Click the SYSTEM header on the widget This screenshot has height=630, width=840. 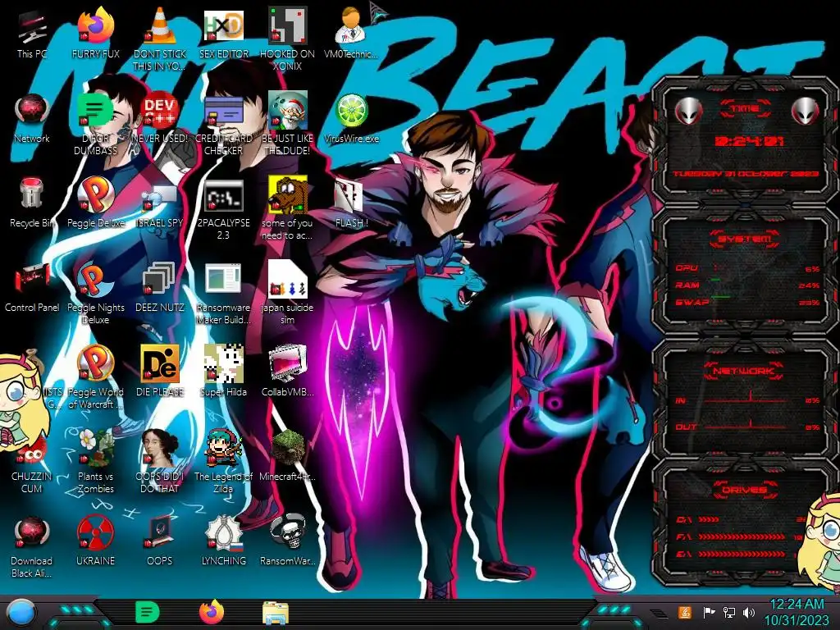[x=745, y=239]
